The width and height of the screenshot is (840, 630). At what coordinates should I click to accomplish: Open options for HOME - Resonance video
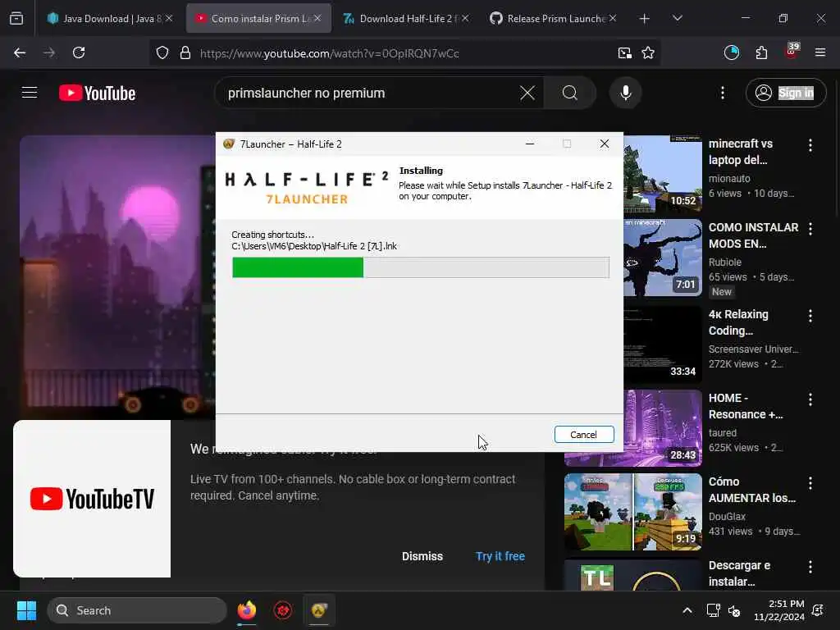pos(810,399)
